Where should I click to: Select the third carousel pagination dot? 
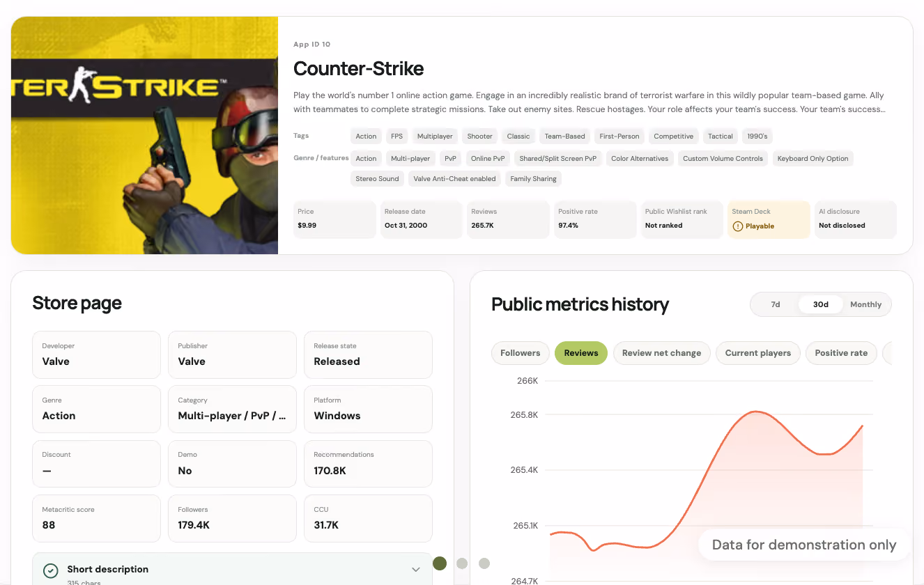pos(484,563)
